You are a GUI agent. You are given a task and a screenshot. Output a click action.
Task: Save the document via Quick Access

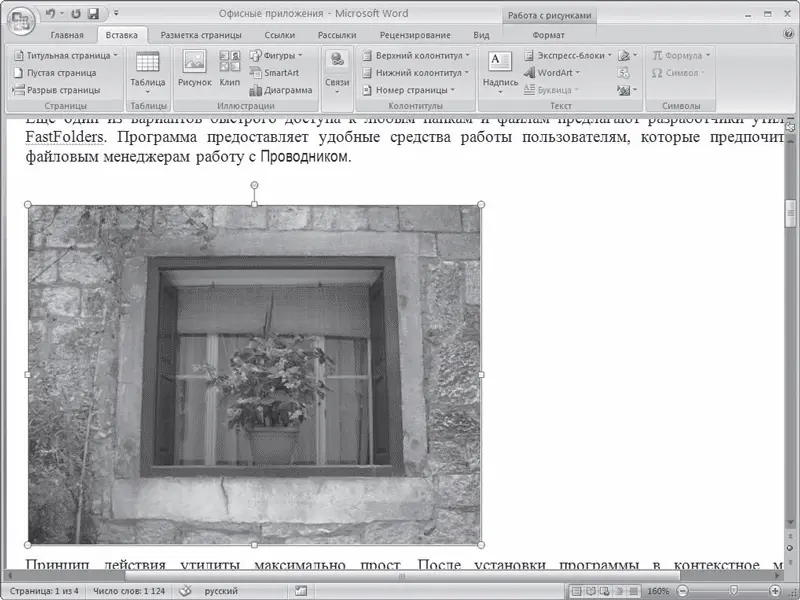[x=93, y=14]
